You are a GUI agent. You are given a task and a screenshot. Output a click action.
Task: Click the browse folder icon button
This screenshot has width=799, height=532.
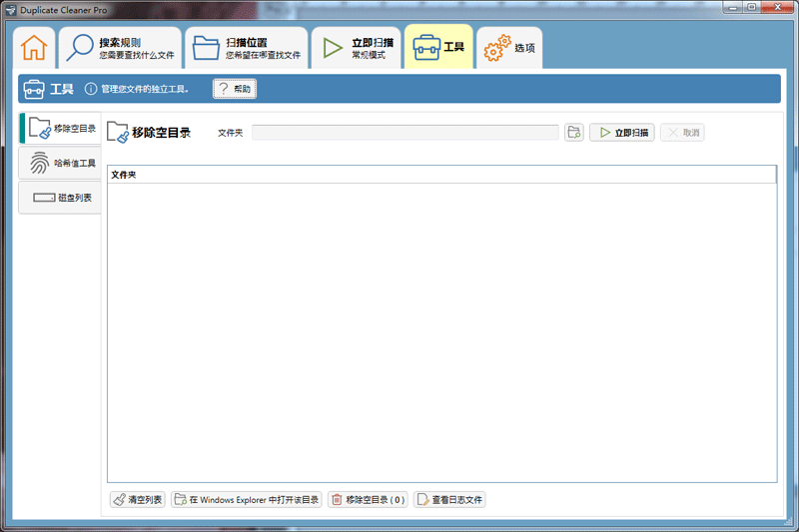click(x=573, y=133)
